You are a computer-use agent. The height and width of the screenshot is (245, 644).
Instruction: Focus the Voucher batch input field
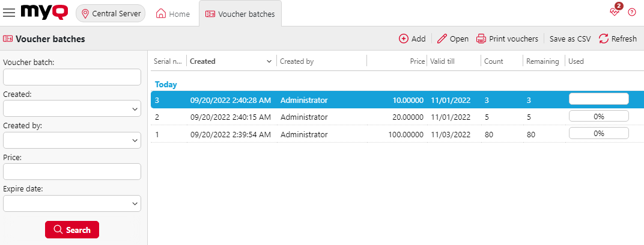click(72, 77)
